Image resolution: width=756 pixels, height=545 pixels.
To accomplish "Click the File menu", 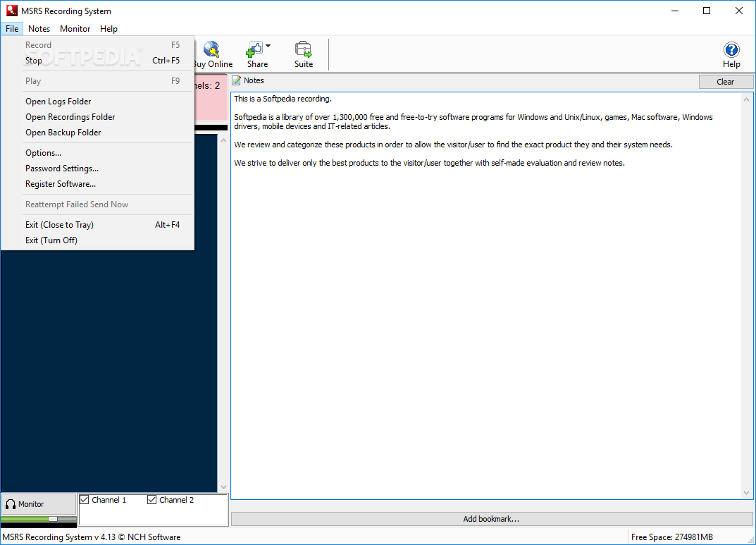I will click(12, 29).
